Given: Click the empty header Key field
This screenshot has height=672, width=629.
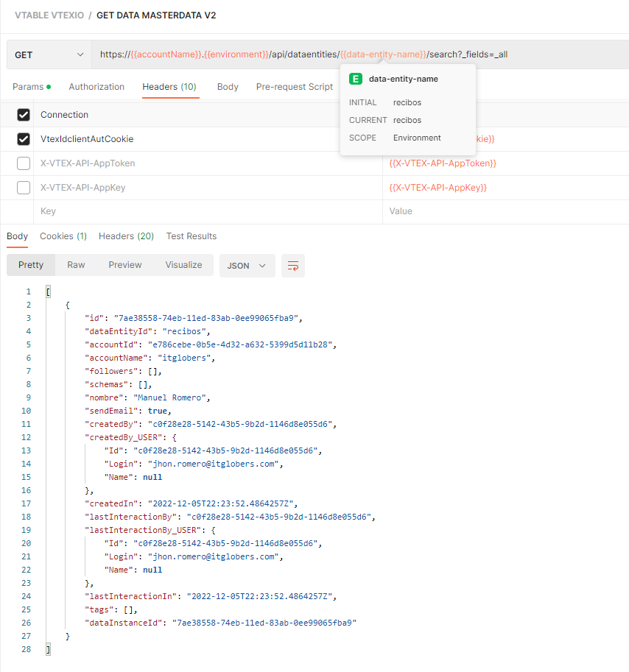Looking at the screenshot, I should click(208, 211).
